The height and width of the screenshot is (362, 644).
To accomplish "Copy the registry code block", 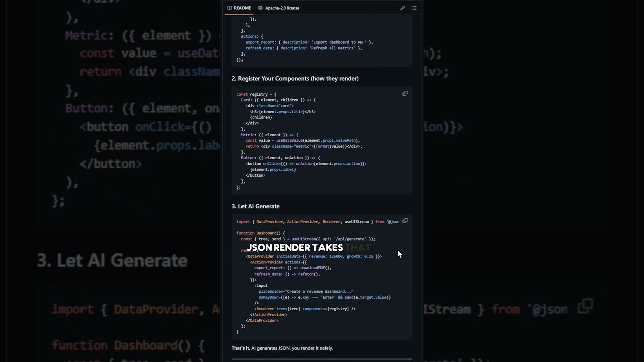I will pyautogui.click(x=405, y=93).
